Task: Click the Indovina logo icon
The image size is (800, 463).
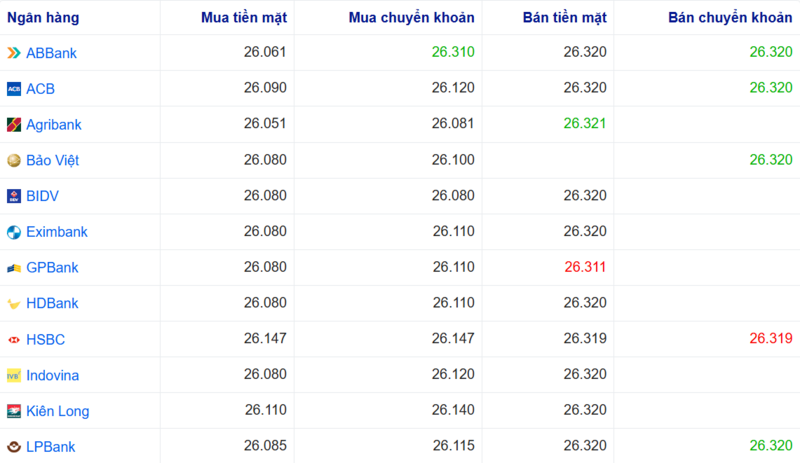Action: click(x=14, y=376)
